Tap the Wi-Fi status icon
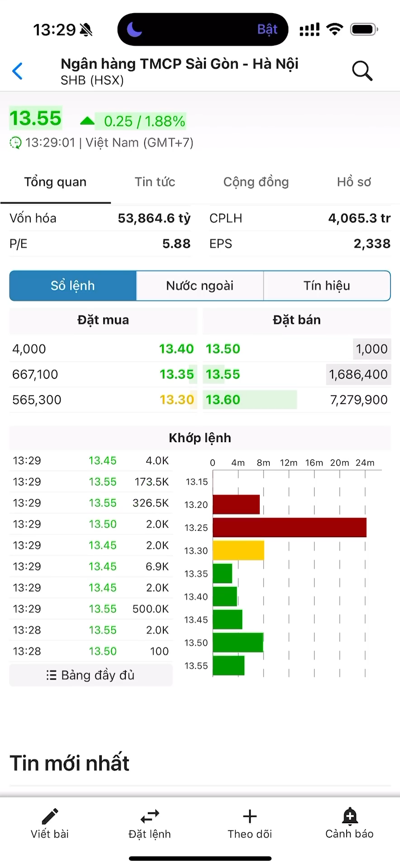Screen dimensions: 400x868 [335, 29]
